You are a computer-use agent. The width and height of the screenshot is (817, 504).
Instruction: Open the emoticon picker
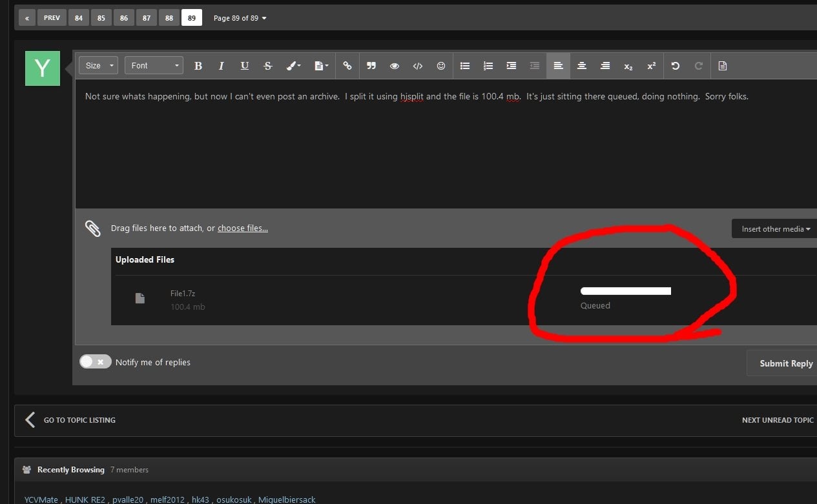441,66
